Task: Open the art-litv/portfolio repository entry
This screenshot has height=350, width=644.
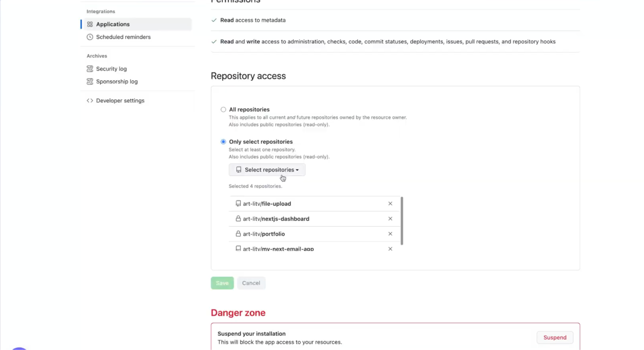Action: (264, 234)
